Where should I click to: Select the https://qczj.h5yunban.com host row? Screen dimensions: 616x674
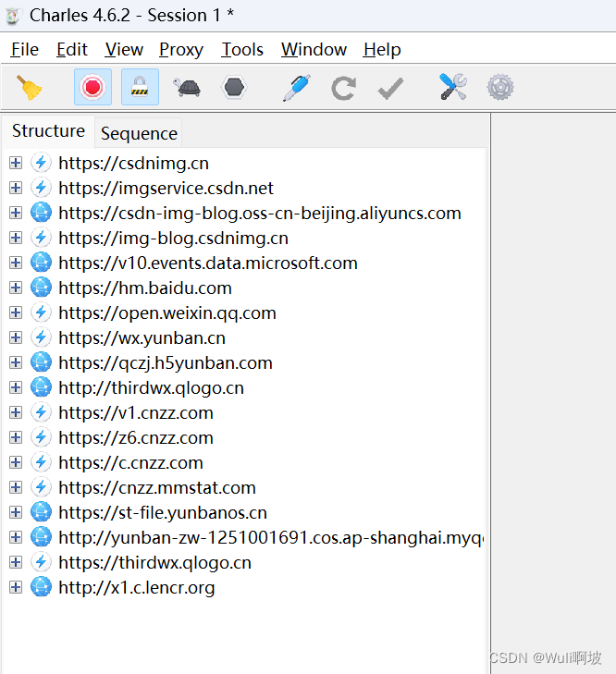tap(166, 362)
